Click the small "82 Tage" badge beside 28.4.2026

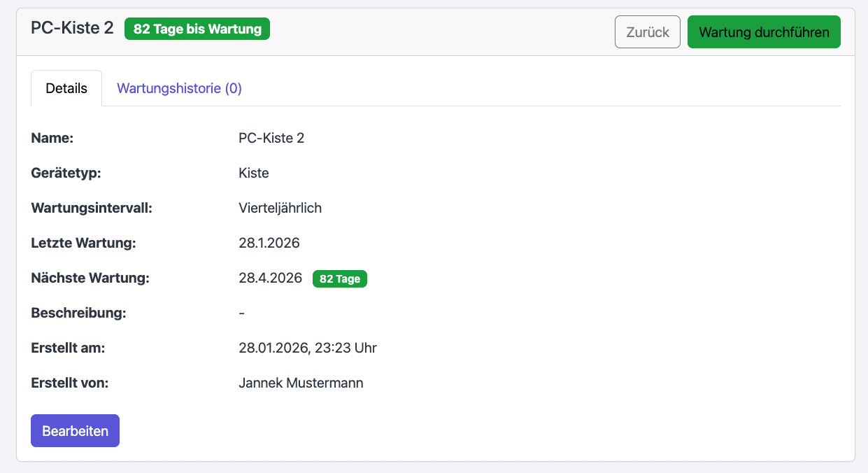pos(339,278)
